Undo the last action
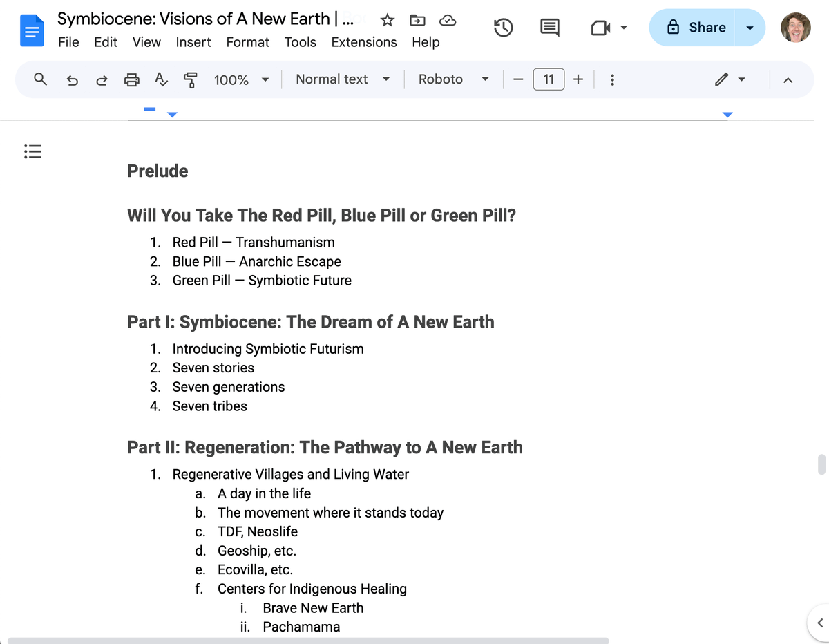829x644 pixels. (72, 79)
